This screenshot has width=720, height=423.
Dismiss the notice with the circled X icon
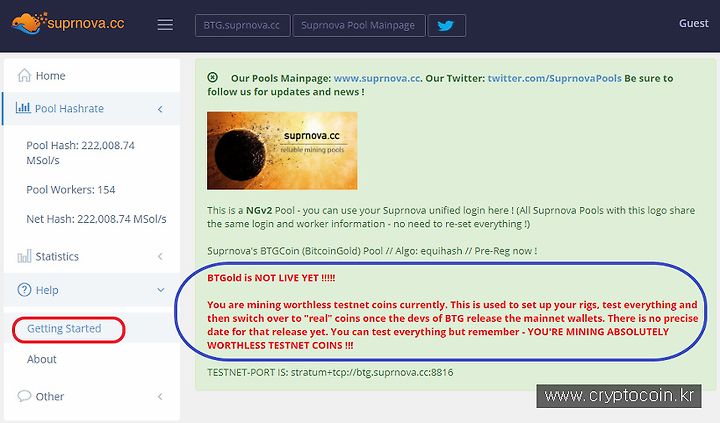(x=212, y=77)
